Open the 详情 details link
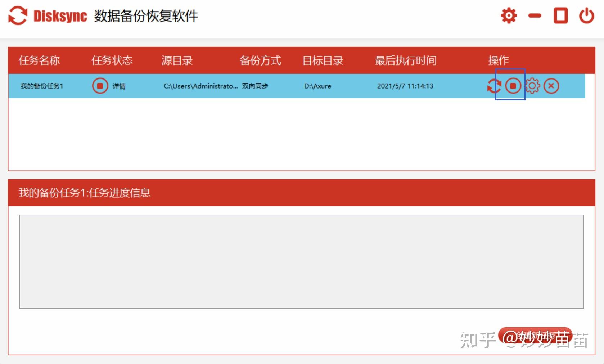Screen dimensions: 604x364 coord(119,86)
